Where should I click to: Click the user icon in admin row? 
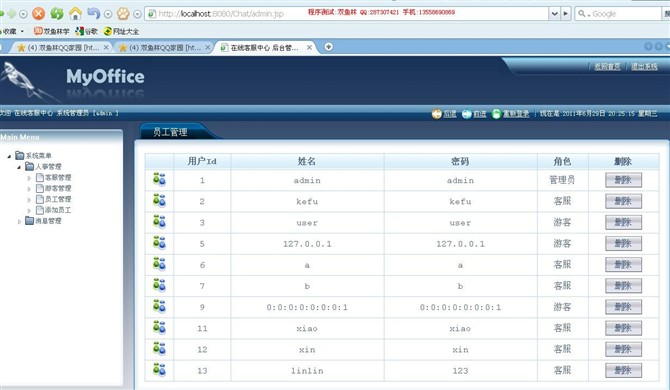click(x=159, y=179)
